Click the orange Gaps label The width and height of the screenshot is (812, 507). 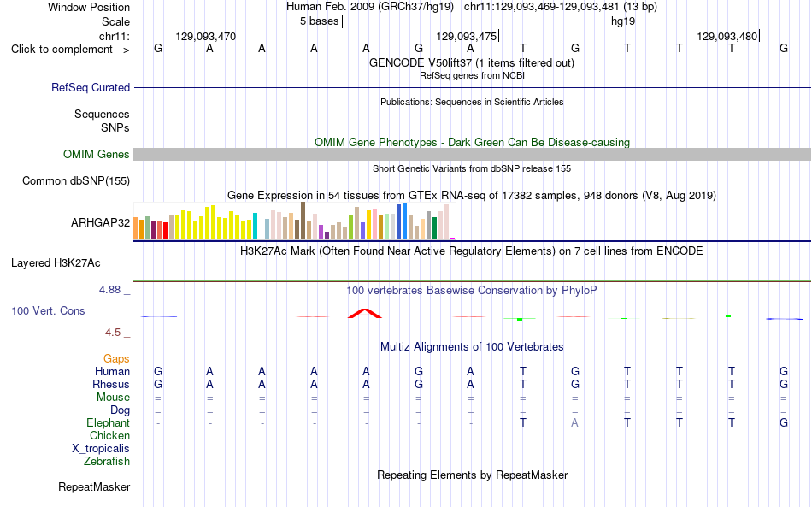(116, 358)
